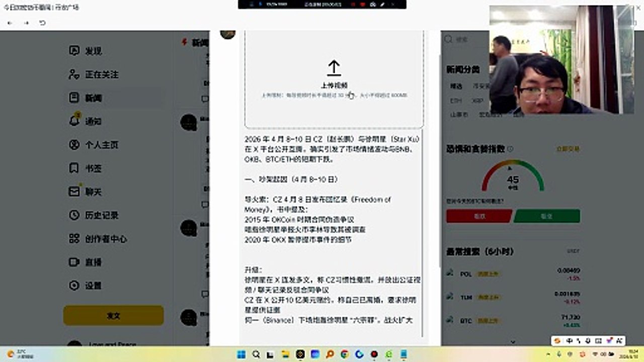This screenshot has height=362, width=644.
Task: Click the text 2015 年 OKCoin 时期合同伪造争议
Action: 299,220
